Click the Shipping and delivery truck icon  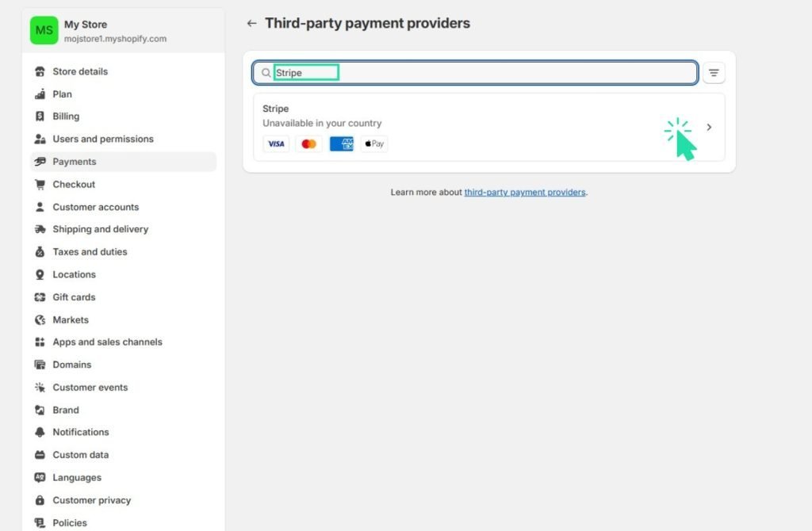[x=40, y=229]
